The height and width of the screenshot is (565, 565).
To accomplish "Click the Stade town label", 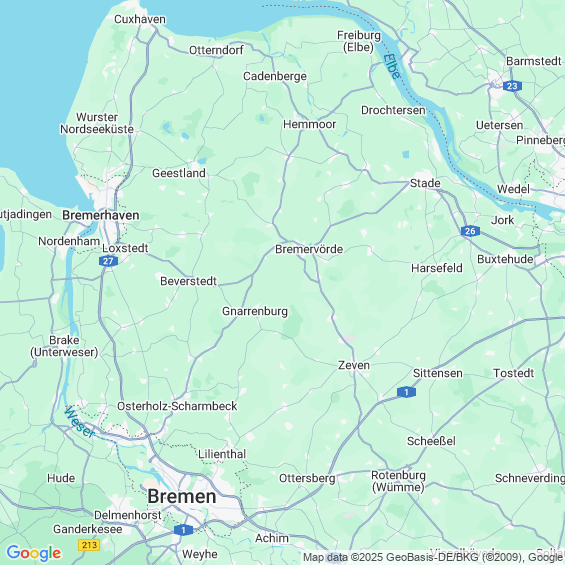I will [x=425, y=183].
